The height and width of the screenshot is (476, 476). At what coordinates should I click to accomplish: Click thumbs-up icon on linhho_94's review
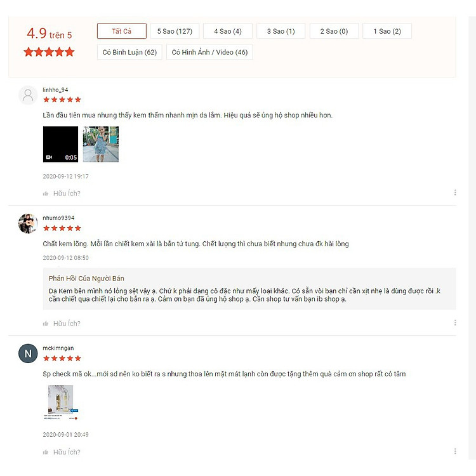tap(46, 194)
